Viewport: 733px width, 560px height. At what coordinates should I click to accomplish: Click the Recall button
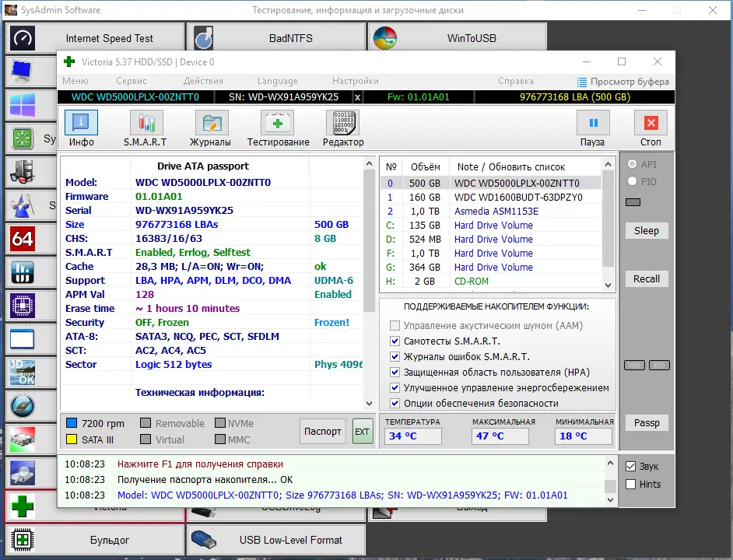(647, 279)
